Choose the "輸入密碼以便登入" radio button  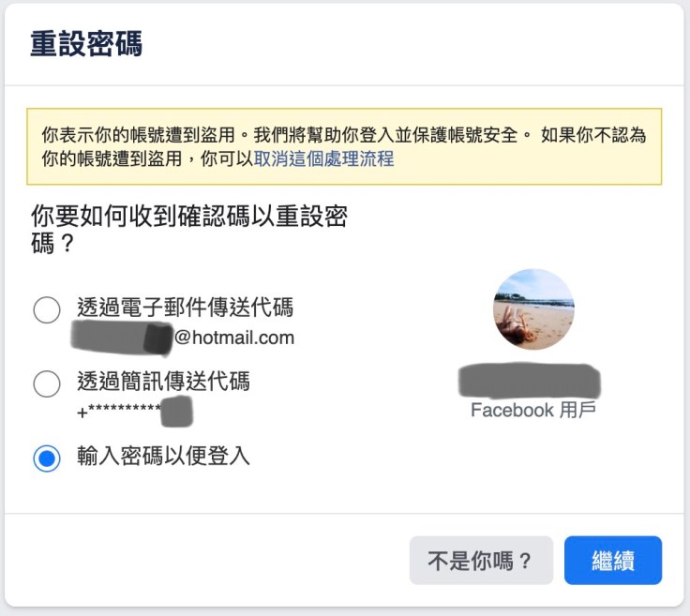click(x=47, y=458)
